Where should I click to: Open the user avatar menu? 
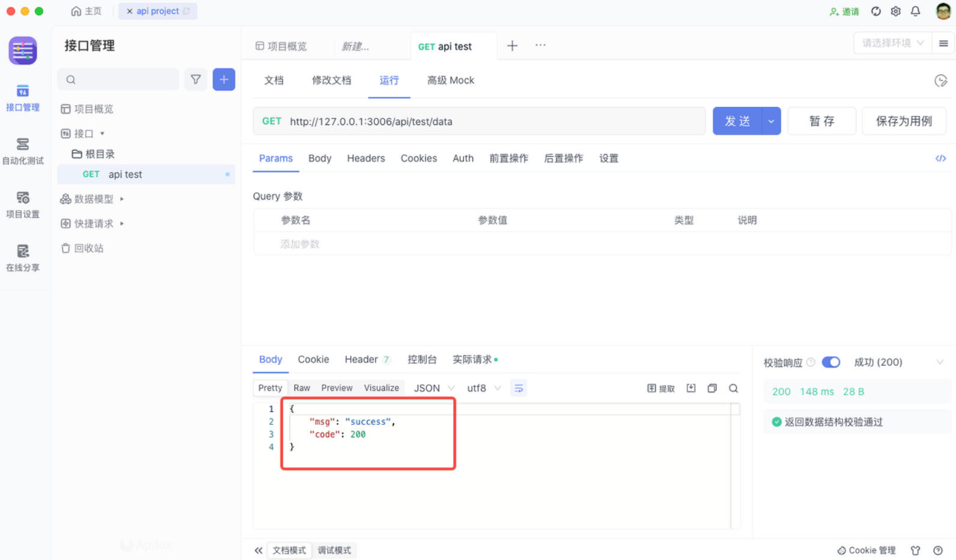pyautogui.click(x=943, y=11)
